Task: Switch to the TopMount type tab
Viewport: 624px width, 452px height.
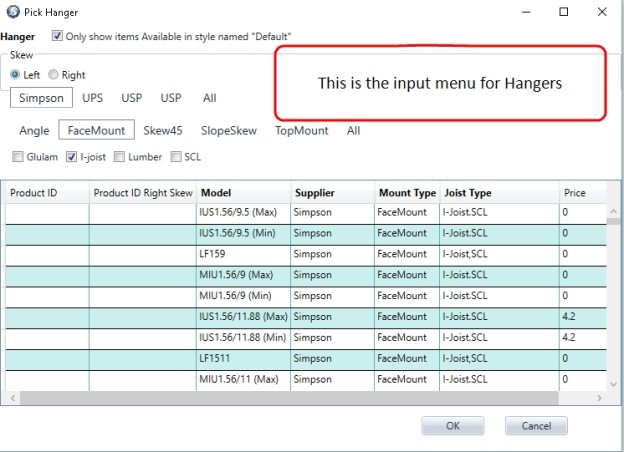Action: pos(302,130)
